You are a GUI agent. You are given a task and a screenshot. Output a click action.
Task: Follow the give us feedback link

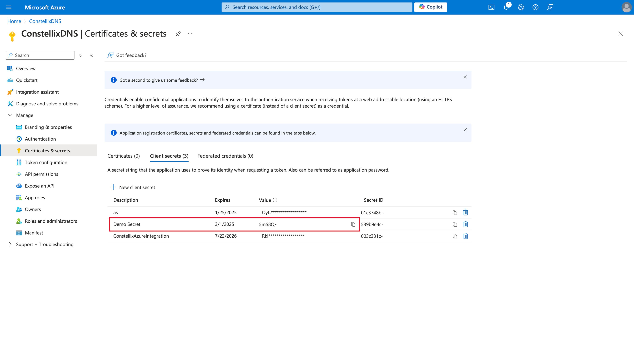(x=162, y=80)
